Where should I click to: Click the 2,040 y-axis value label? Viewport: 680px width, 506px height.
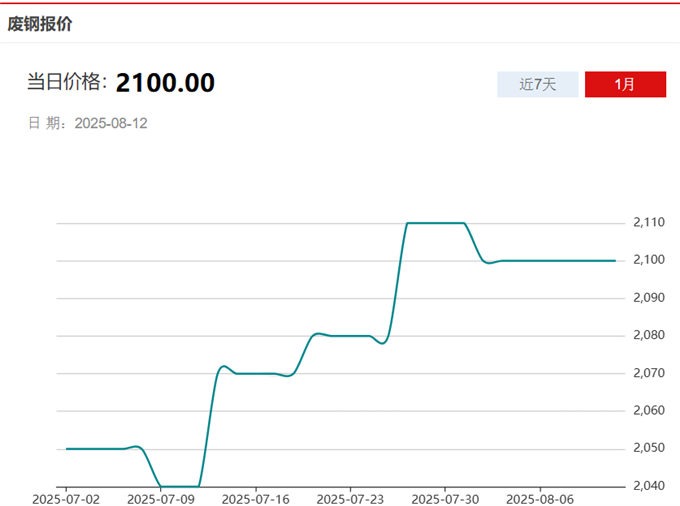pyautogui.click(x=648, y=486)
